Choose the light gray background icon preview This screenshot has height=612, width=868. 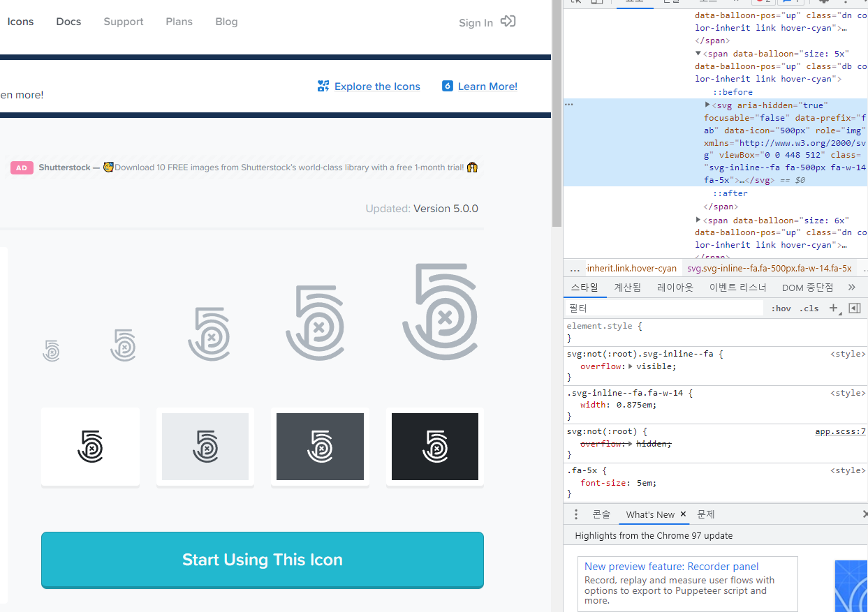coord(205,447)
